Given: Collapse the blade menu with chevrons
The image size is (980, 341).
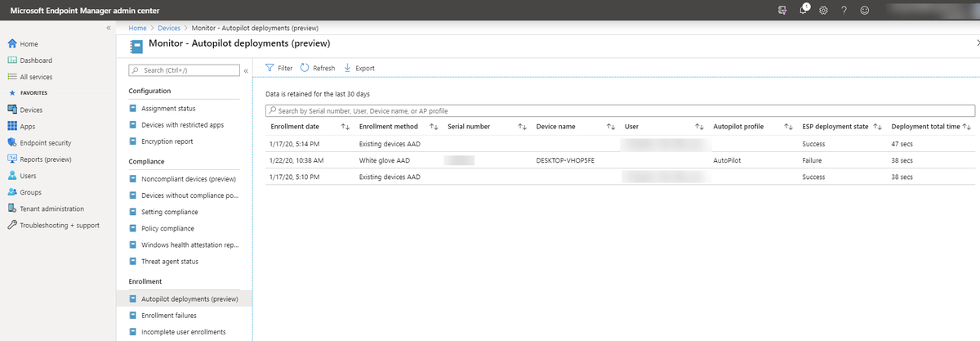Looking at the screenshot, I should (246, 71).
